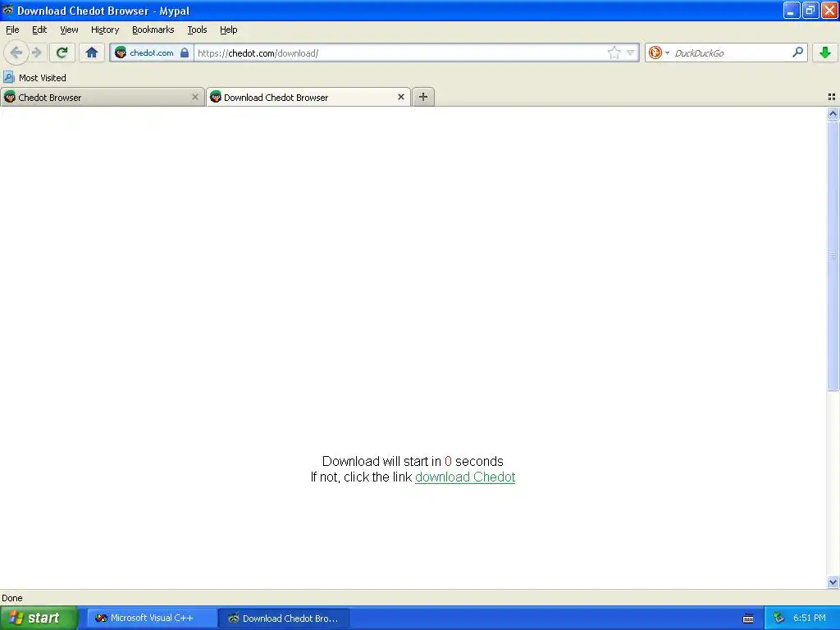Close the Download Chedot Browser tab
This screenshot has width=840, height=630.
pos(400,97)
